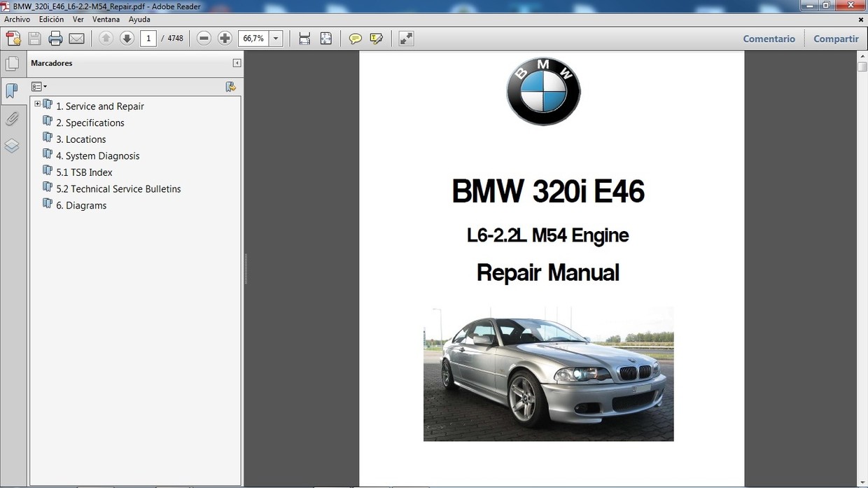Screen dimensions: 868x488
Task: Add a sticky note comment
Action: point(356,39)
